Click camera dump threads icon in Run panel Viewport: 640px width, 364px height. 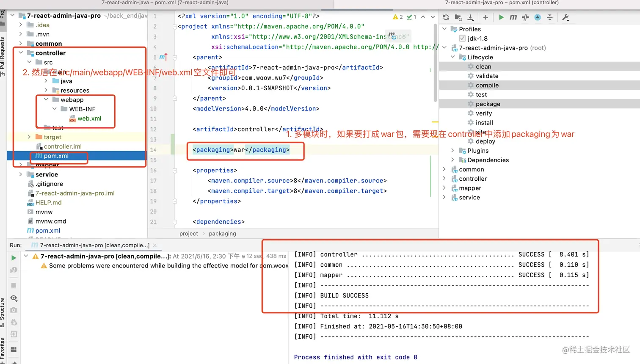point(14,310)
